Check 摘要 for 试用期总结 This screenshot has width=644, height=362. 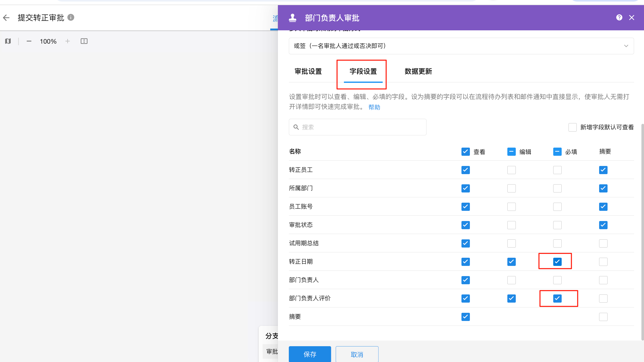point(603,243)
